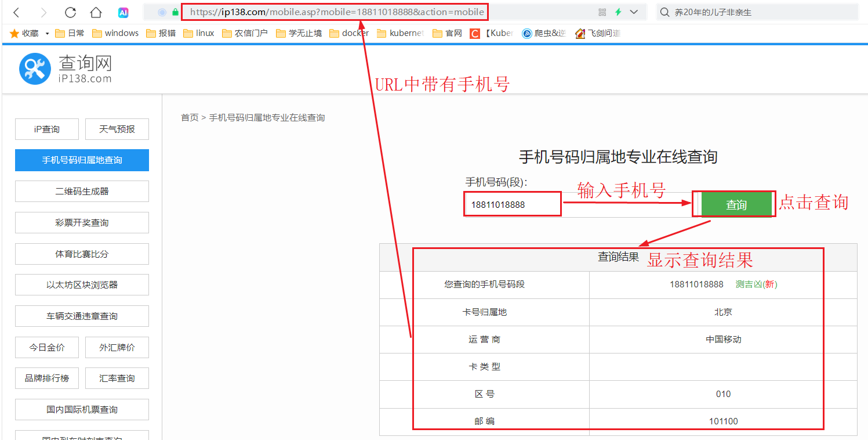Click the 101100 postal code cell

(x=723, y=421)
